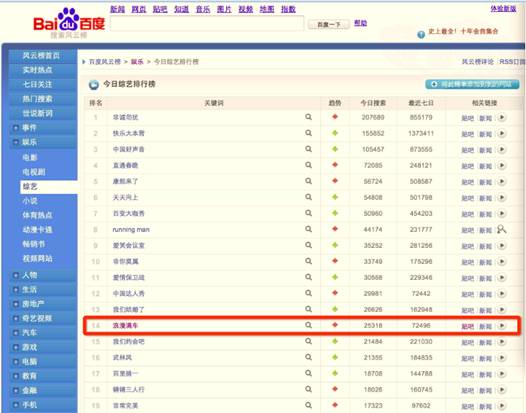Open the 地图 tab in top navigation
This screenshot has width=526, height=413.
267,9
